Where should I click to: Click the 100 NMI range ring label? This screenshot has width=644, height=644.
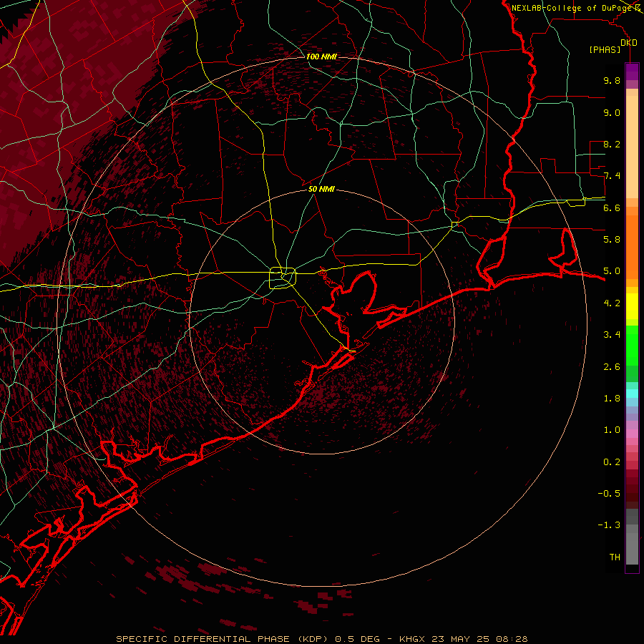tap(321, 57)
